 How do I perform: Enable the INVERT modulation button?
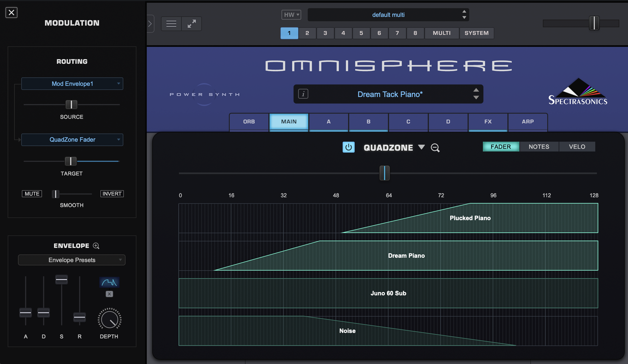[x=112, y=194]
